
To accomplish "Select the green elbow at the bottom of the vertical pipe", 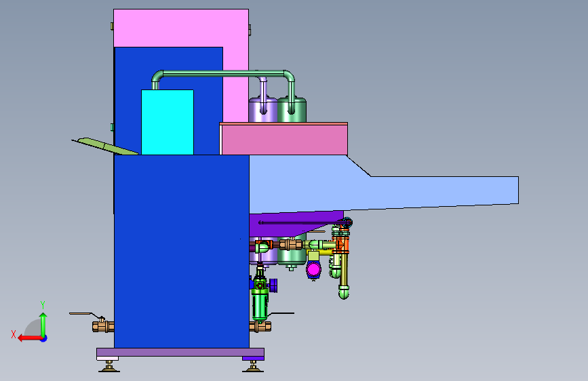I will 344,292.
